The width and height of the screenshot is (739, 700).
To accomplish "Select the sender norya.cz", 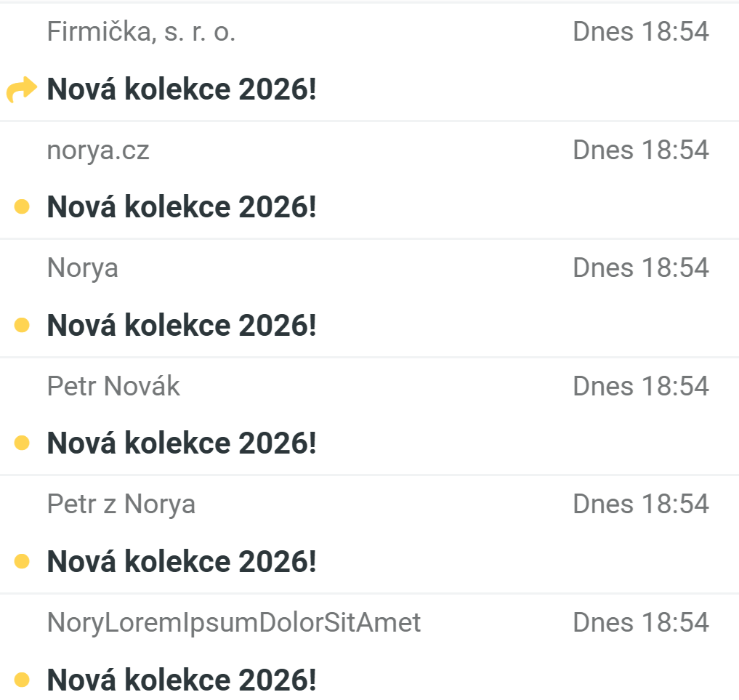I will 98,150.
